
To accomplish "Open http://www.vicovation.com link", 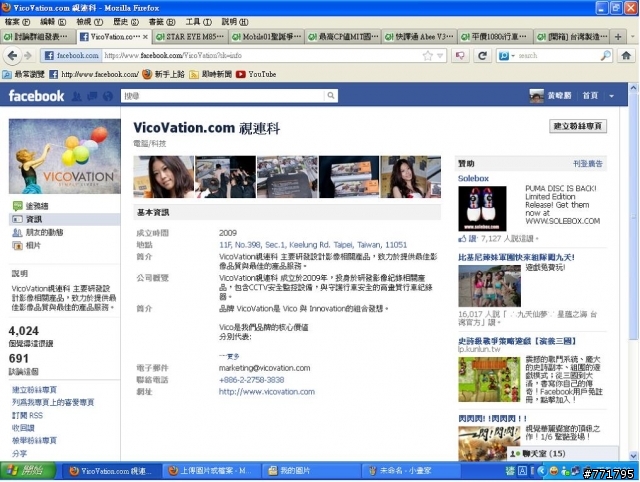I will point(267,392).
